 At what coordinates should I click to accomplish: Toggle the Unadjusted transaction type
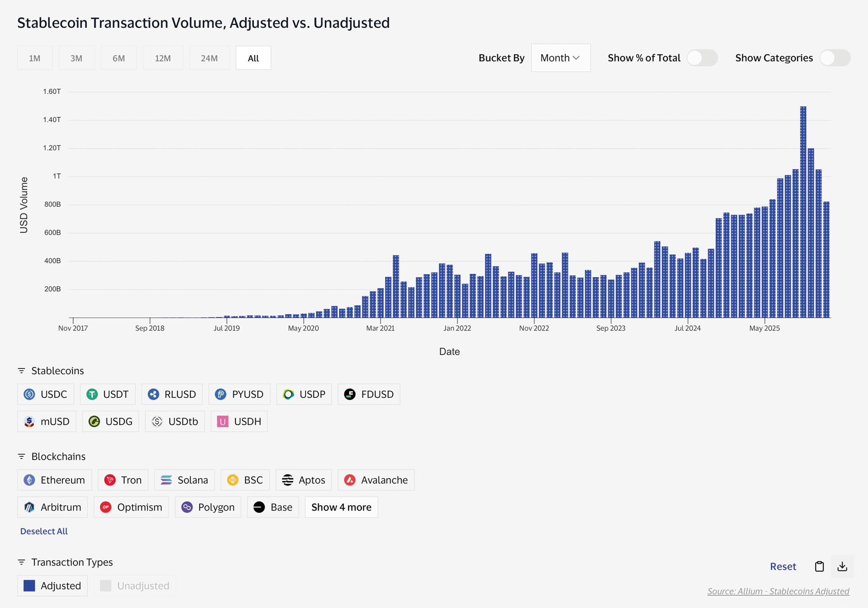click(x=135, y=585)
